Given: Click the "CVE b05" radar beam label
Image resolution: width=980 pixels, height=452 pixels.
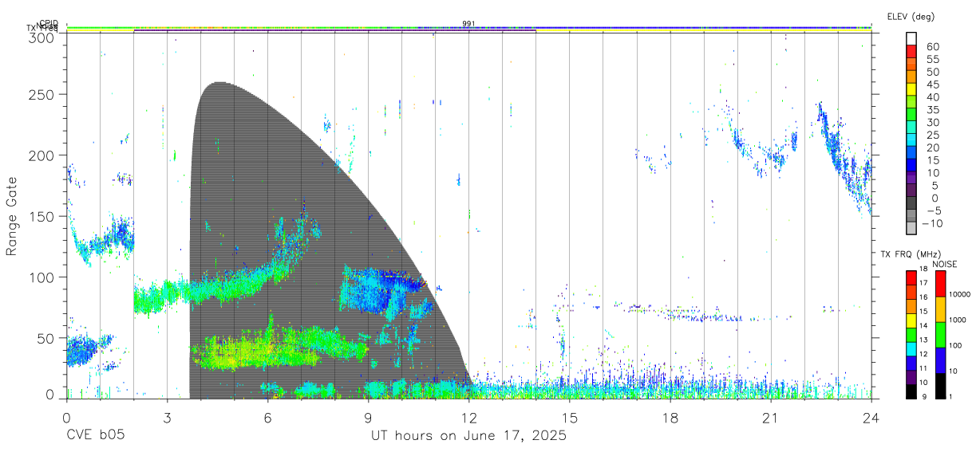Looking at the screenshot, I should click(95, 436).
